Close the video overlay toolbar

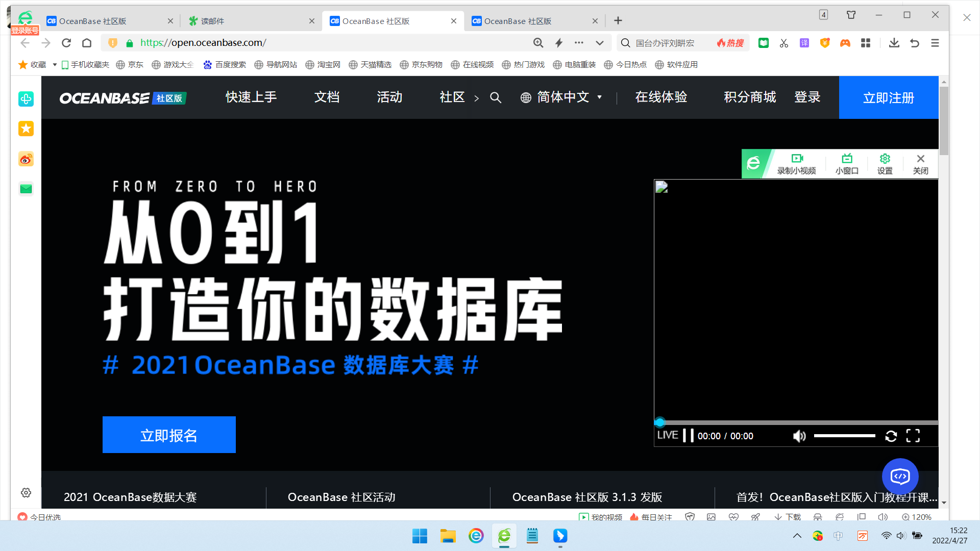(x=921, y=164)
